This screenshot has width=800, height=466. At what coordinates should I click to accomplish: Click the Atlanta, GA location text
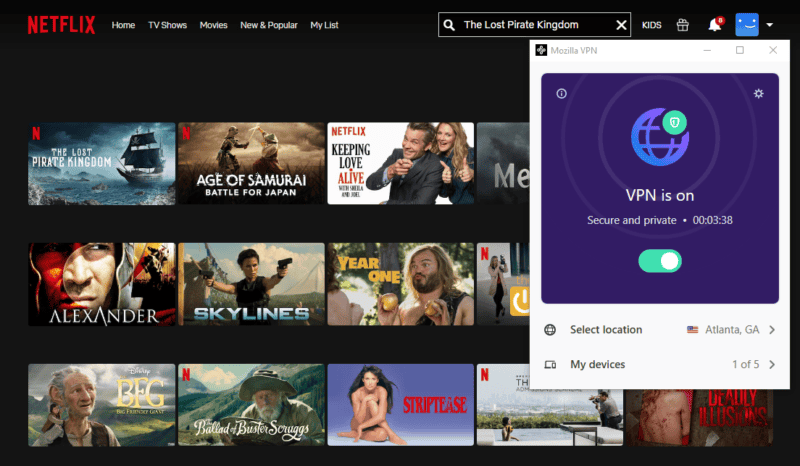pos(732,330)
